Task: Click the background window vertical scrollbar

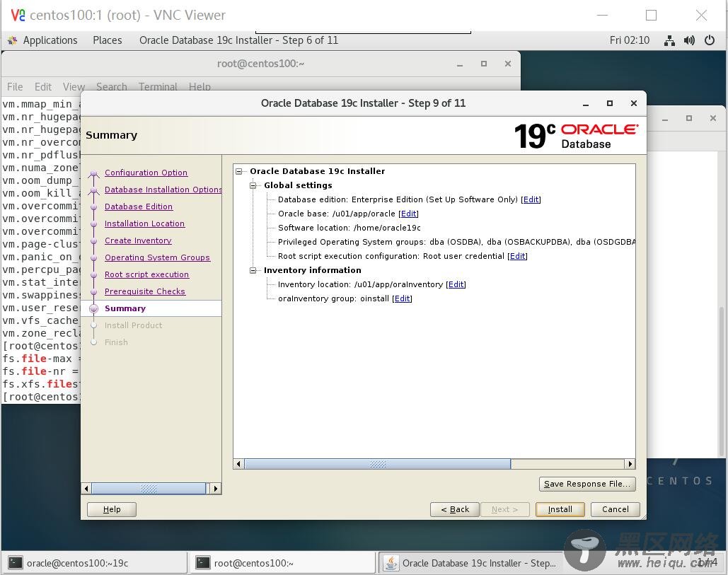Action: pos(721,381)
